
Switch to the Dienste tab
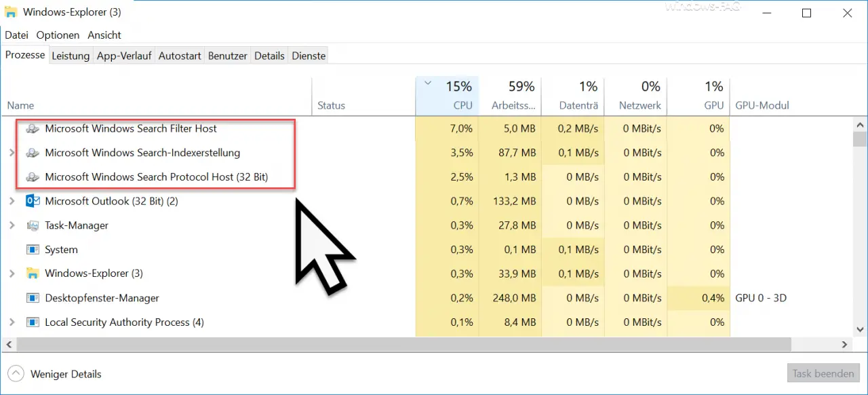coord(309,56)
